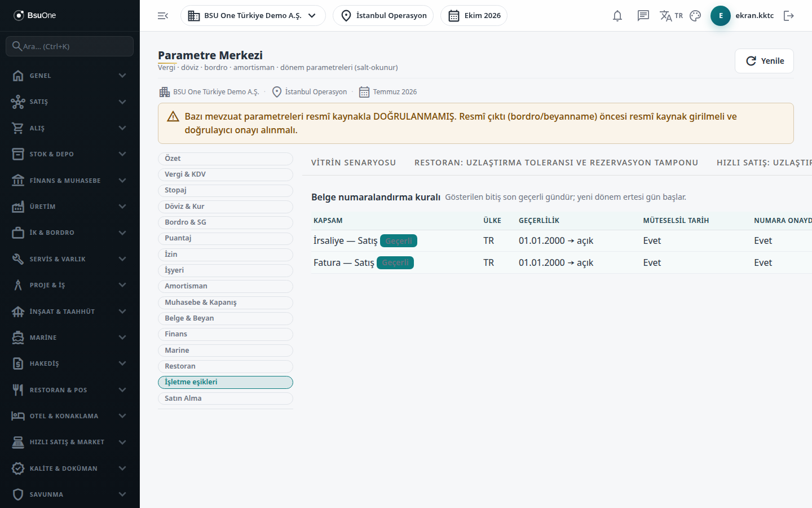Open İstanbul Operasyon location selector
The image size is (812, 508).
pyautogui.click(x=383, y=16)
